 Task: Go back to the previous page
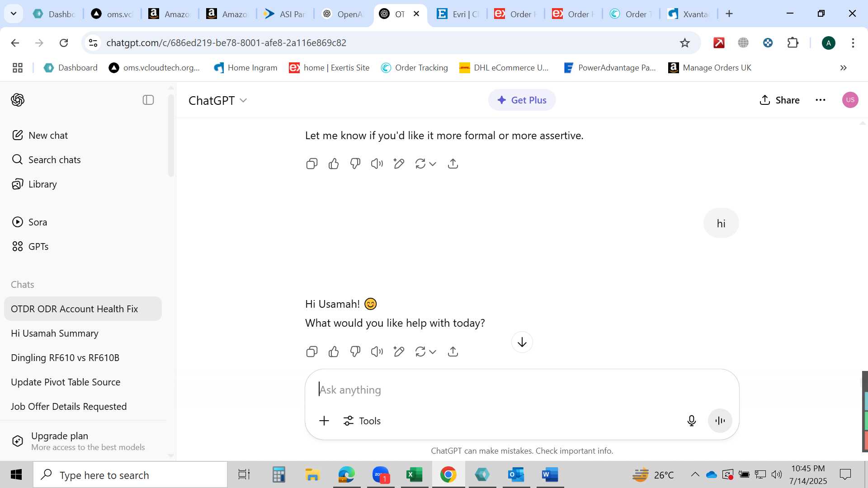point(15,42)
